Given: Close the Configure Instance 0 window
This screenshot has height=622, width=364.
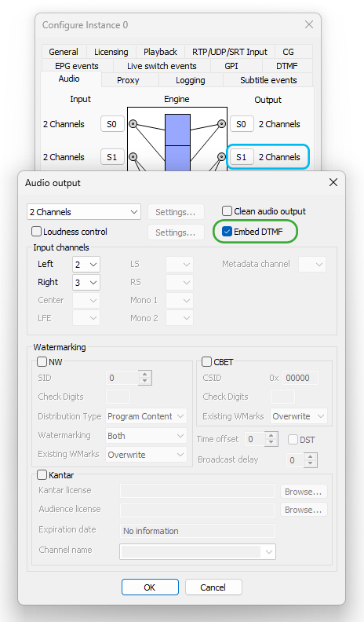Looking at the screenshot, I should pos(309,24).
